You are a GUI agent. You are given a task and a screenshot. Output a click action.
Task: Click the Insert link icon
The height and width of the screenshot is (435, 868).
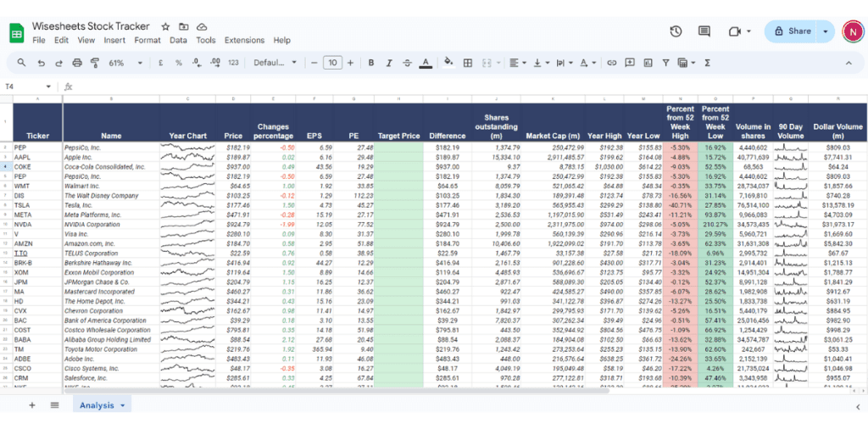coord(612,63)
